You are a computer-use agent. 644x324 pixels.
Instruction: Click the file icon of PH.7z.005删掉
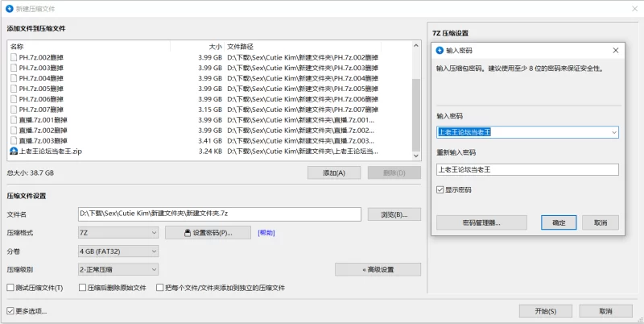[x=14, y=89]
